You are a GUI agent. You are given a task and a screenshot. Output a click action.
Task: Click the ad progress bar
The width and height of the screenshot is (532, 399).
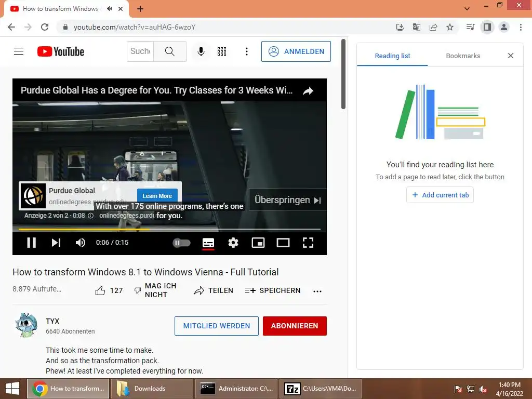pos(169,229)
